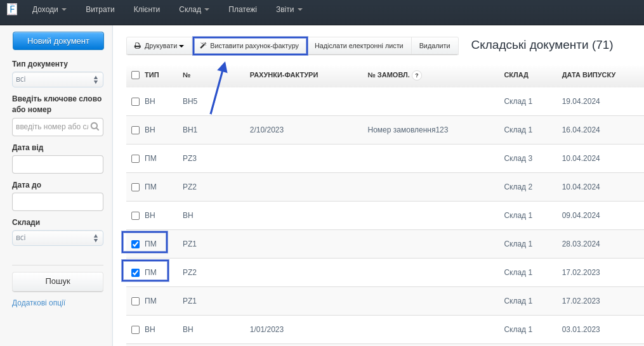This screenshot has height=346, width=644.
Task: Open the Тип документу dropdown
Action: click(58, 80)
